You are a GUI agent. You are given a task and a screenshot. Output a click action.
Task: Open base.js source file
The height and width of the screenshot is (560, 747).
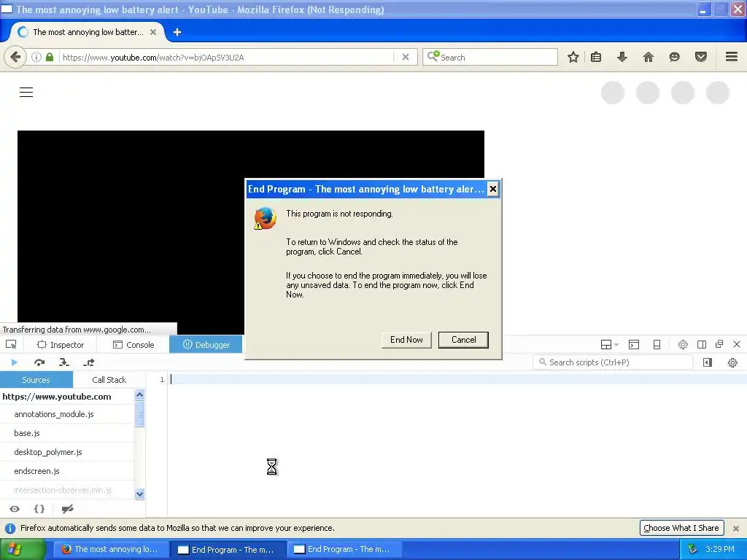pyautogui.click(x=66, y=433)
